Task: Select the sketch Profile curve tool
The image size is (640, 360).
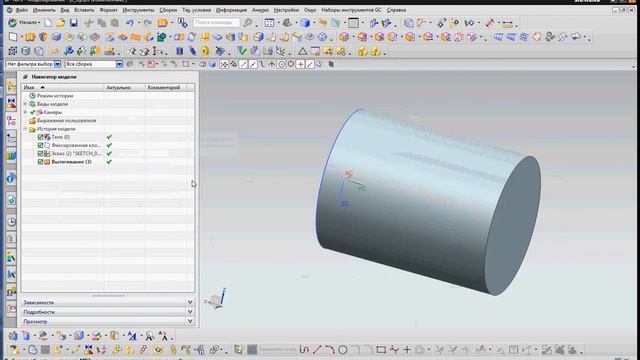Action: pos(304,350)
